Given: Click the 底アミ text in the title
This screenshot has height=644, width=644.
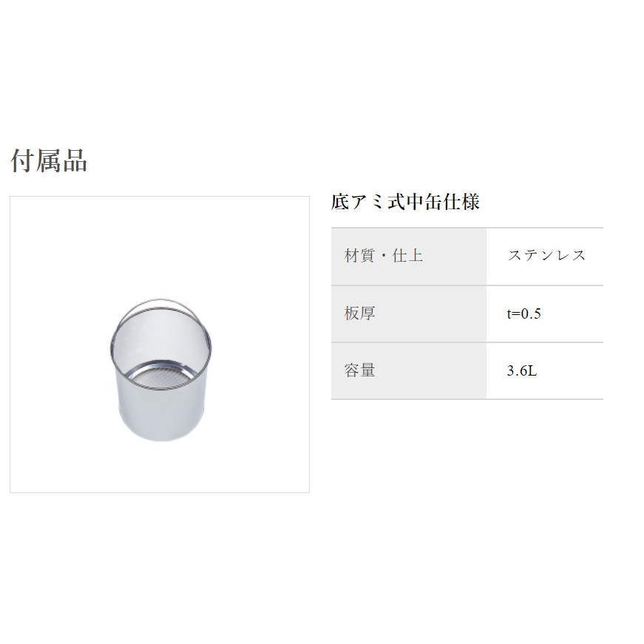Looking at the screenshot, I should 358,202.
